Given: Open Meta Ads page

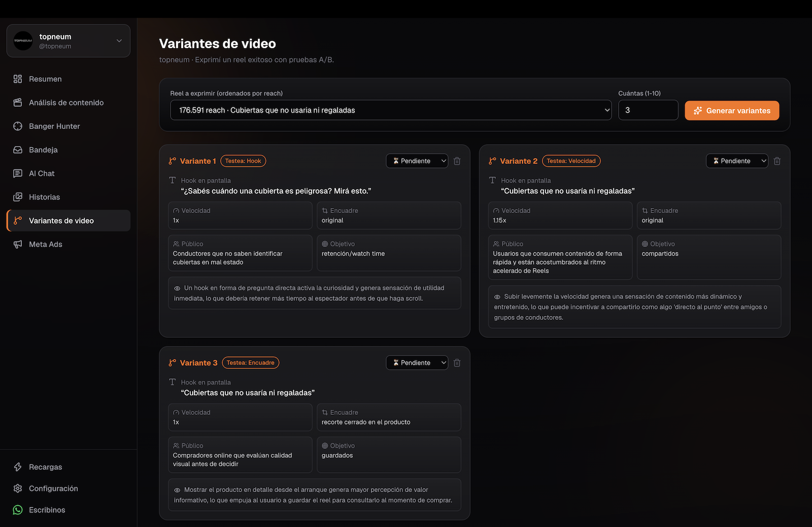Looking at the screenshot, I should (69, 244).
